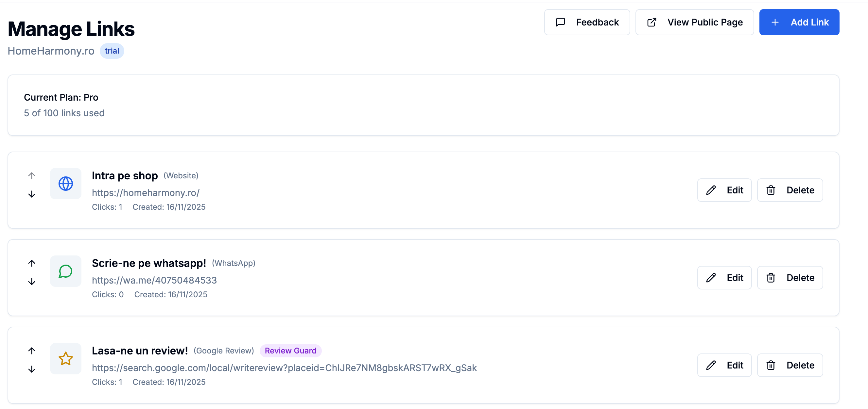Image resolution: width=868 pixels, height=409 pixels.
Task: Click the Review Guard badge
Action: [290, 351]
